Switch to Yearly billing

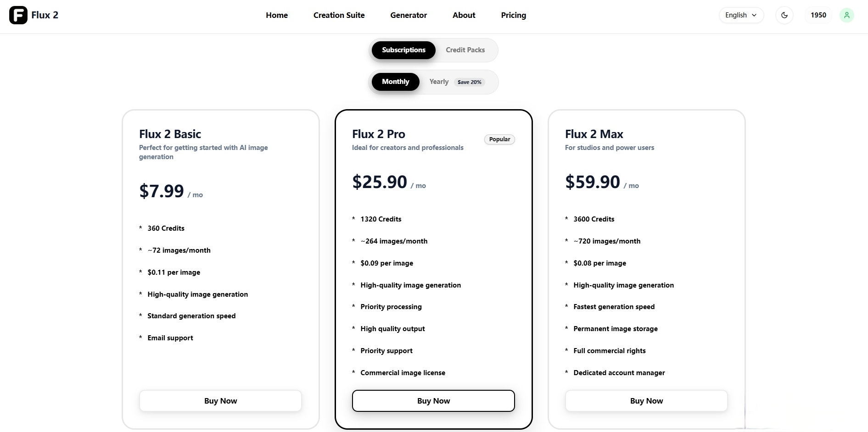click(439, 82)
